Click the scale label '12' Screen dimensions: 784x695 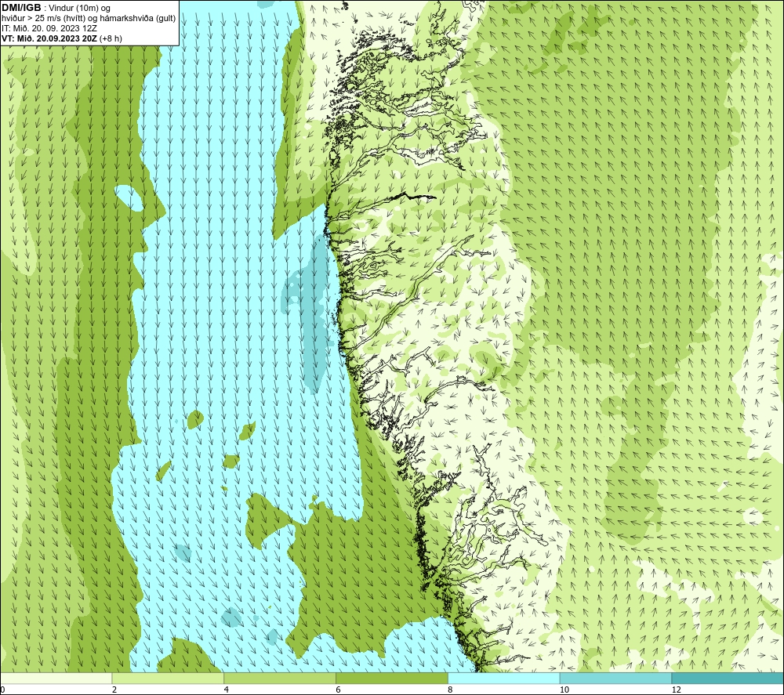pyautogui.click(x=676, y=690)
